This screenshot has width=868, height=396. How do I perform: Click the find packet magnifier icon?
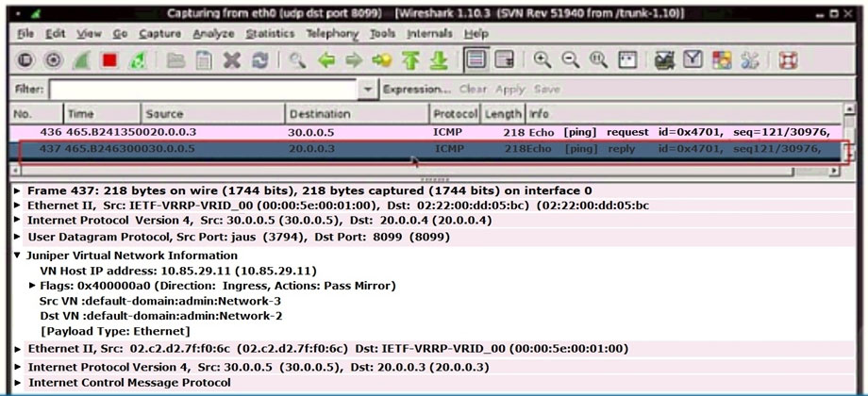click(297, 59)
